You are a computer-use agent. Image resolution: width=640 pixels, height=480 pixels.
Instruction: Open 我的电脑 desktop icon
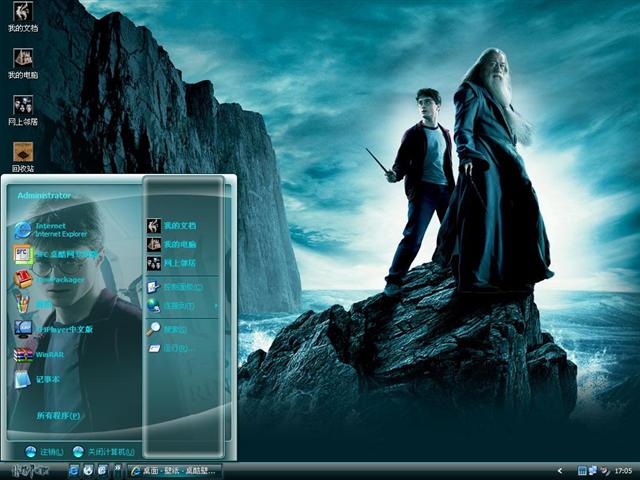(22, 63)
